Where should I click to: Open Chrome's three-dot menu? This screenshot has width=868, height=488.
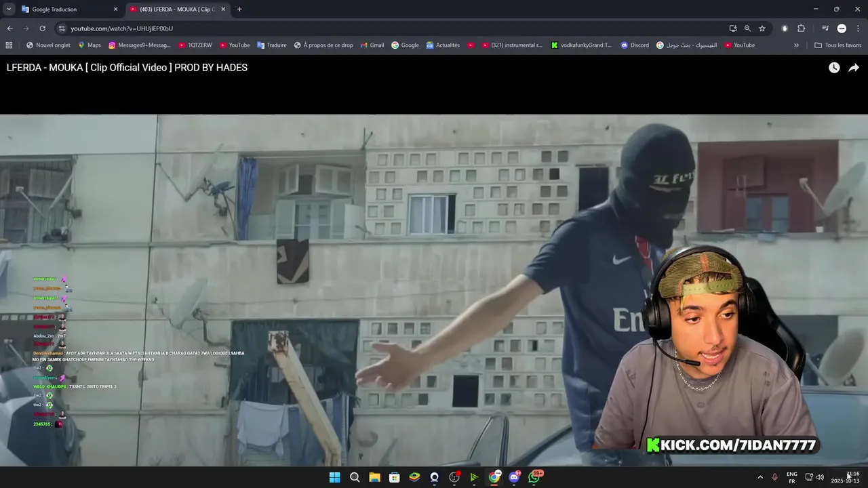tap(859, 28)
